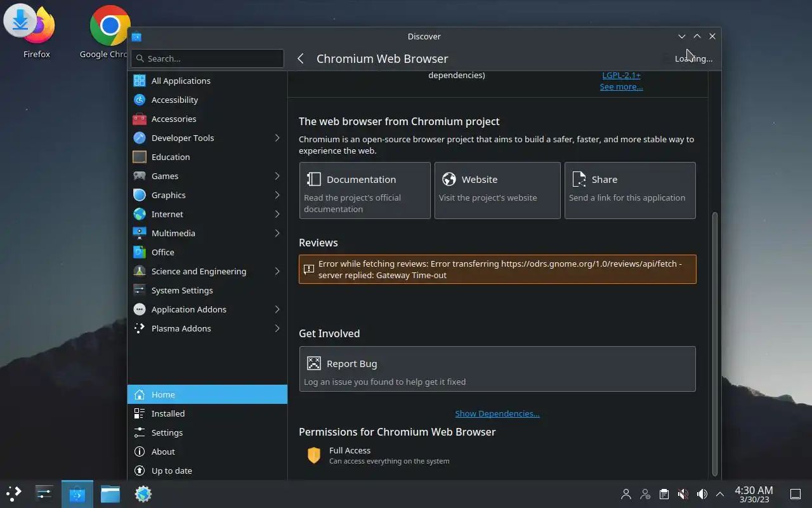Click the back arrow beside Chromium Web Browser
Screen dimensions: 812x508
point(301,58)
